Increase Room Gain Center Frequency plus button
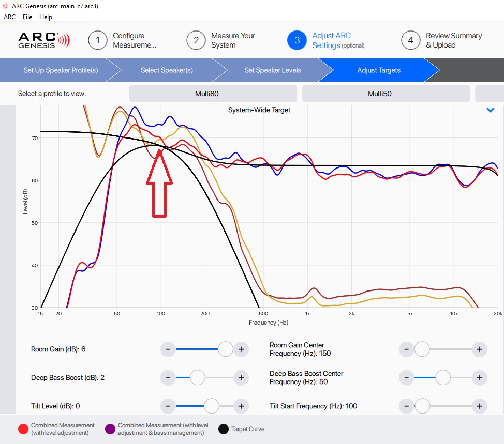The width and height of the screenshot is (504, 444). coord(480,349)
